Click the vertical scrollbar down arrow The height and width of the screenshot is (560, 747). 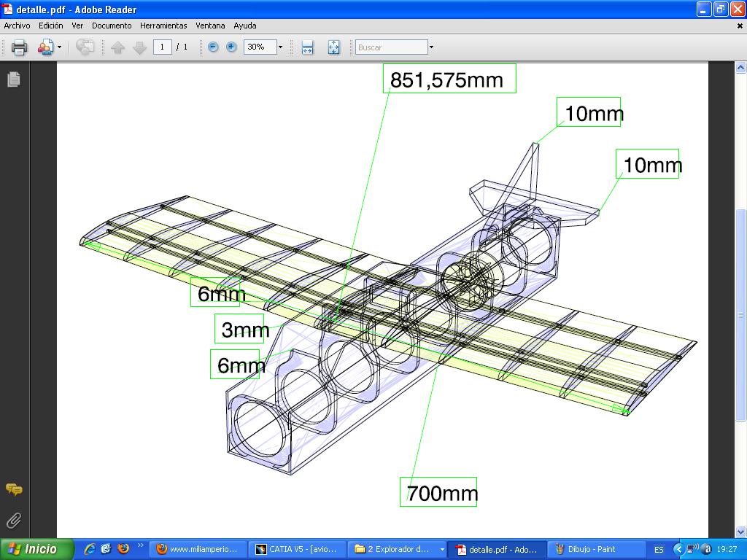pyautogui.click(x=741, y=532)
